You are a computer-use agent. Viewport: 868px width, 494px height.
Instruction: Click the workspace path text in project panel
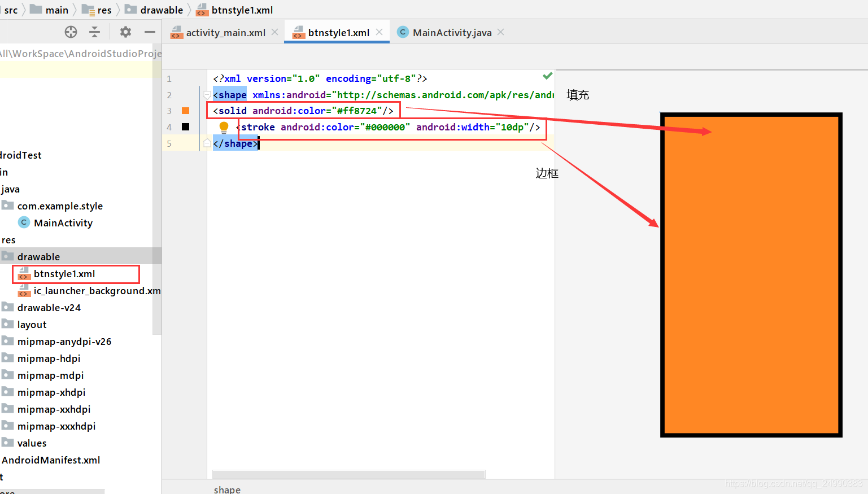[x=81, y=54]
